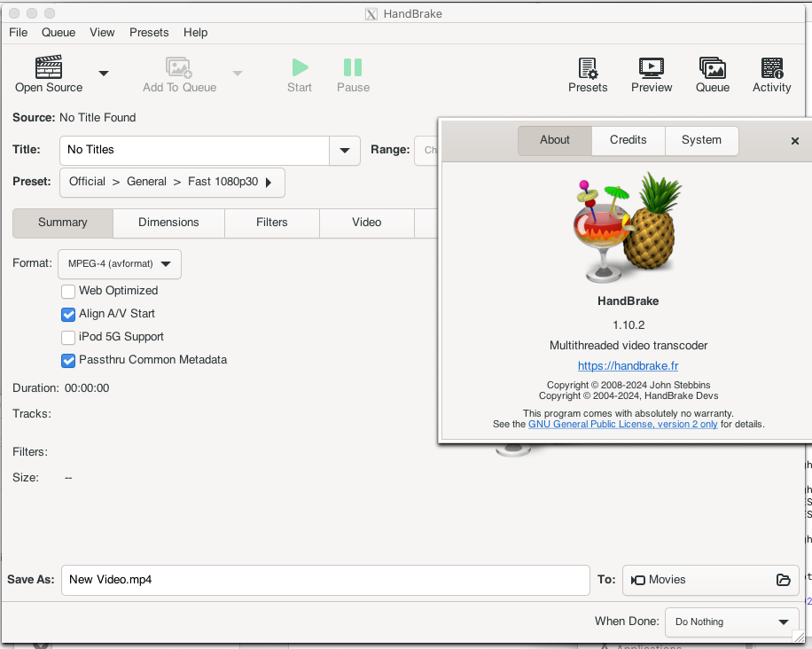Switch to the Video tab

pyautogui.click(x=367, y=223)
